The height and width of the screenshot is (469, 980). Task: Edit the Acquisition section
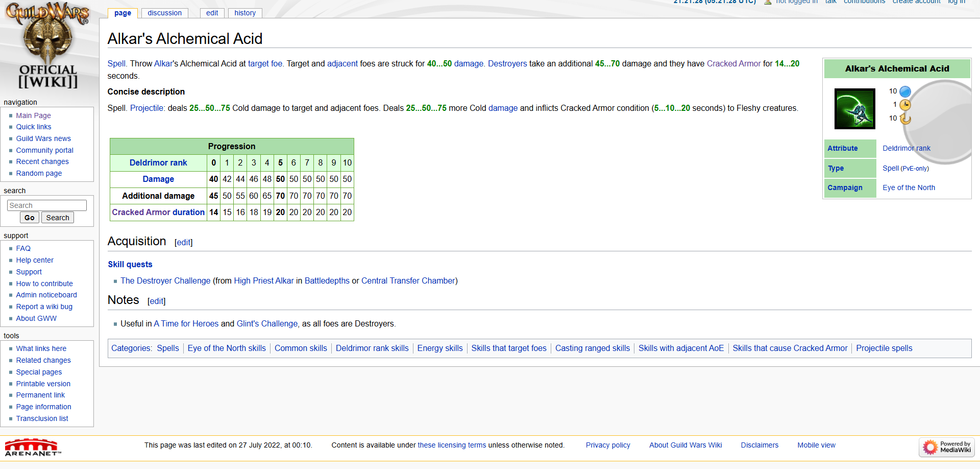pyautogui.click(x=184, y=242)
